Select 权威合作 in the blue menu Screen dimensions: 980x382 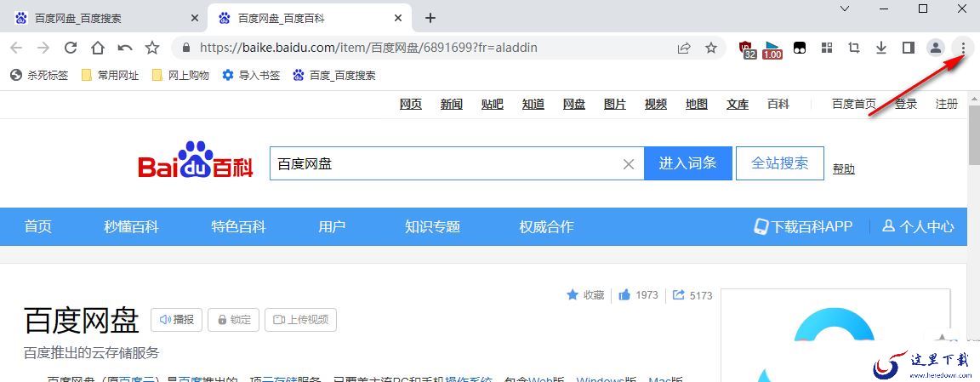point(546,227)
